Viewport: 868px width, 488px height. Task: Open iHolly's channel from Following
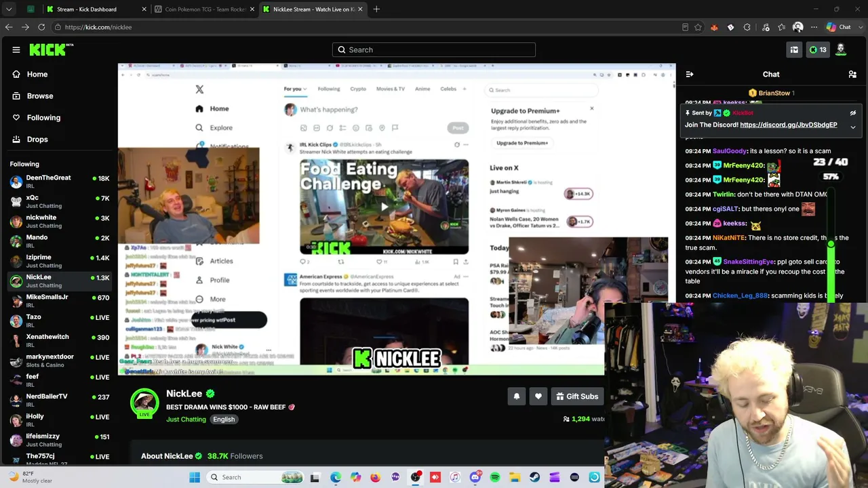click(x=60, y=420)
